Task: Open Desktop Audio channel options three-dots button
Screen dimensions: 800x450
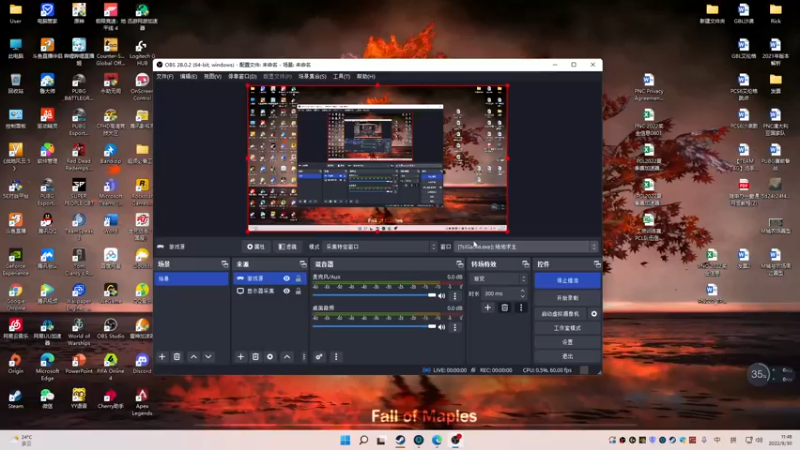Action: 455,327
